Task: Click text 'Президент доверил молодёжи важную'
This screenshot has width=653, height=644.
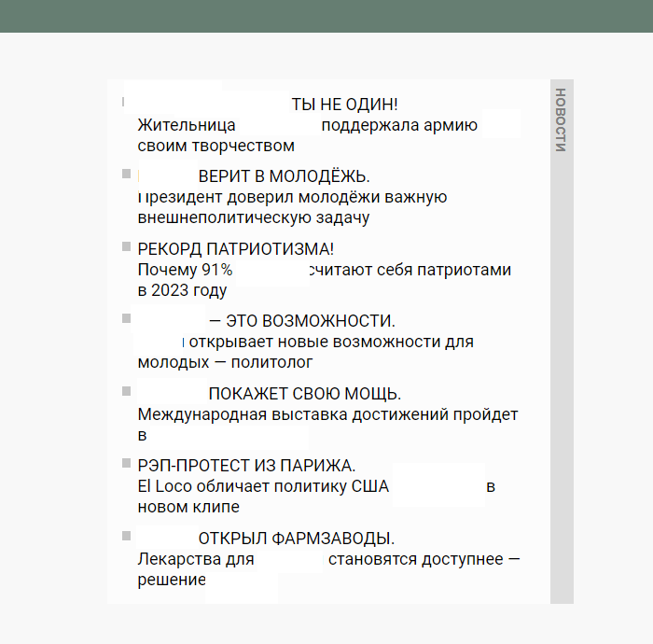Action: coord(292,197)
